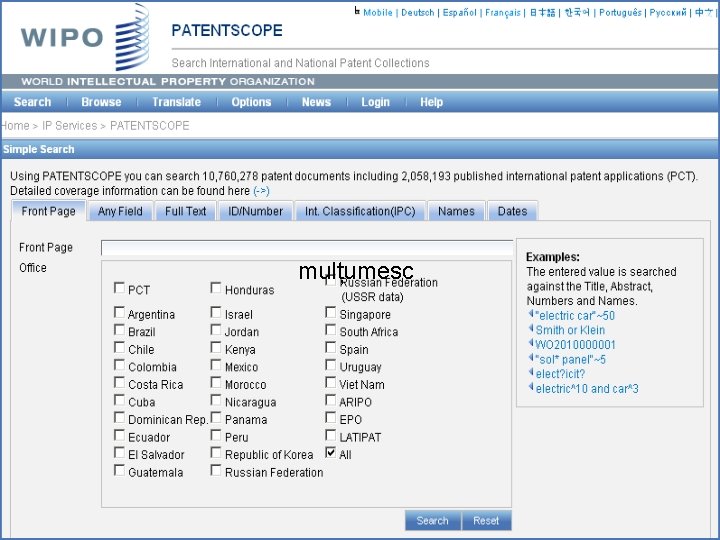Check the PCT office checkbox
The image size is (720, 540).
point(119,288)
